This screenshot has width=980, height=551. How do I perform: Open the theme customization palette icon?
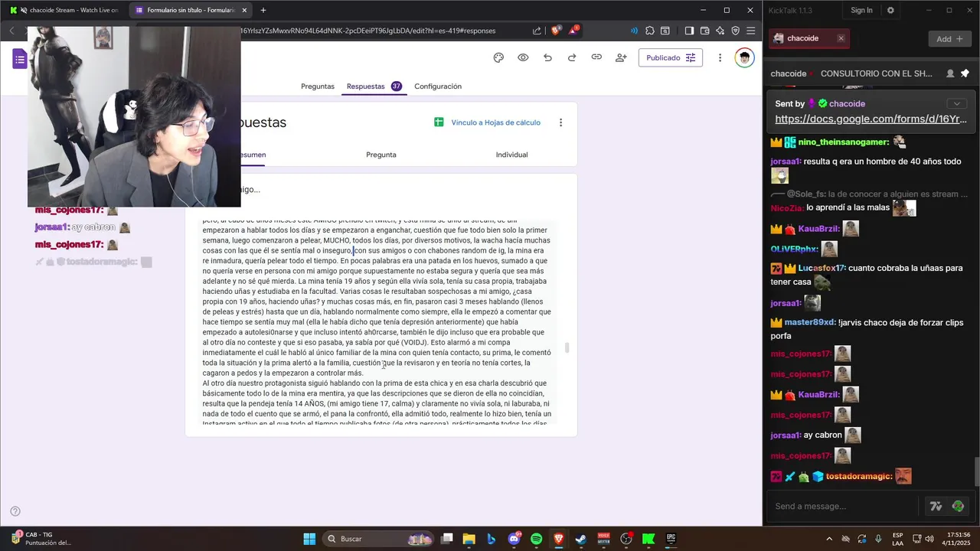click(498, 57)
